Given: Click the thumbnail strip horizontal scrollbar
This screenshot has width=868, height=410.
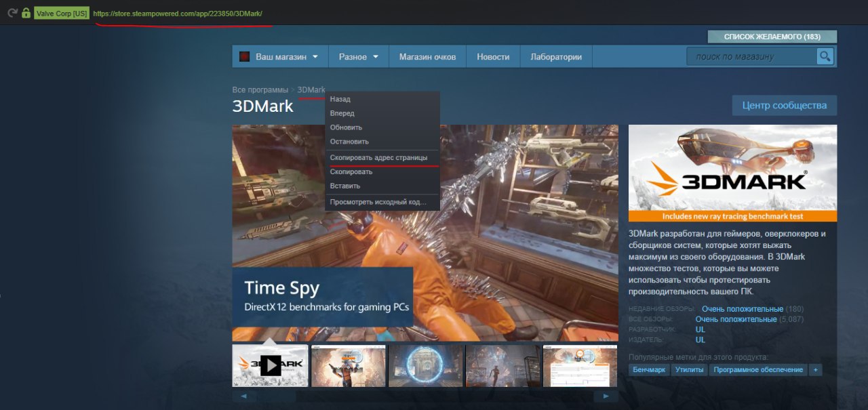Looking at the screenshot, I should [x=425, y=396].
